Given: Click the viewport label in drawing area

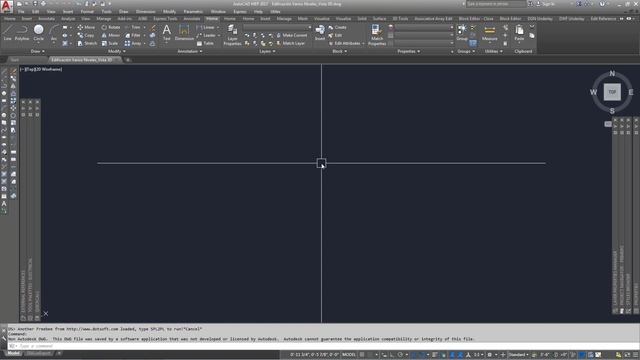Looking at the screenshot, I should (x=41, y=69).
